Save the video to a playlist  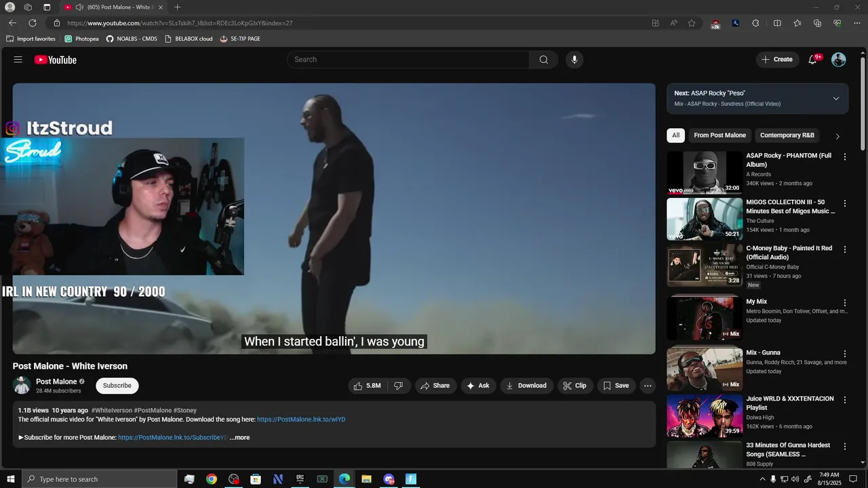[616, 386]
